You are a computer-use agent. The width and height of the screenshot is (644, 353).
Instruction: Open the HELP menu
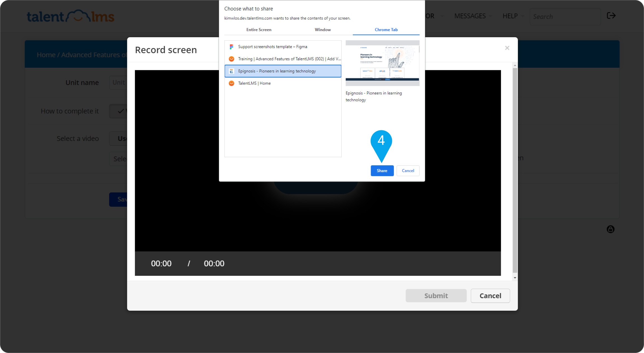tap(513, 16)
